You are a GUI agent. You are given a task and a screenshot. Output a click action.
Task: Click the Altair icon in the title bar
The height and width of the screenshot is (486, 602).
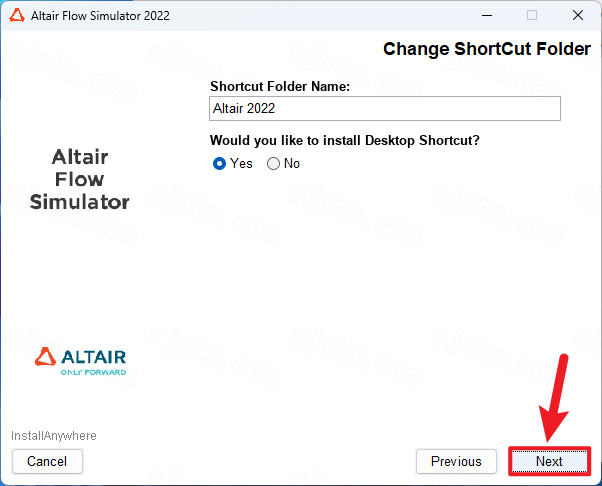[x=17, y=16]
